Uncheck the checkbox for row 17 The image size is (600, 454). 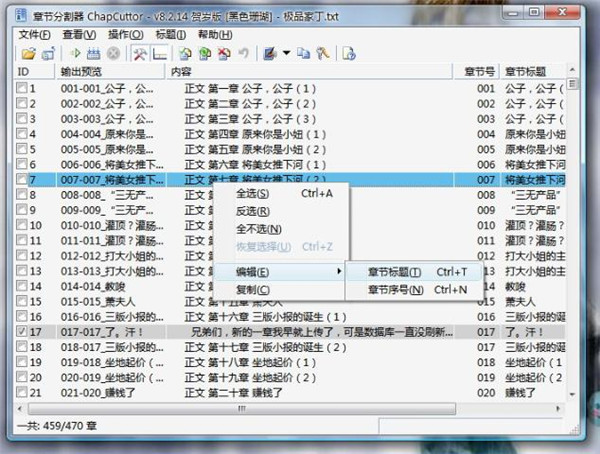[22, 331]
